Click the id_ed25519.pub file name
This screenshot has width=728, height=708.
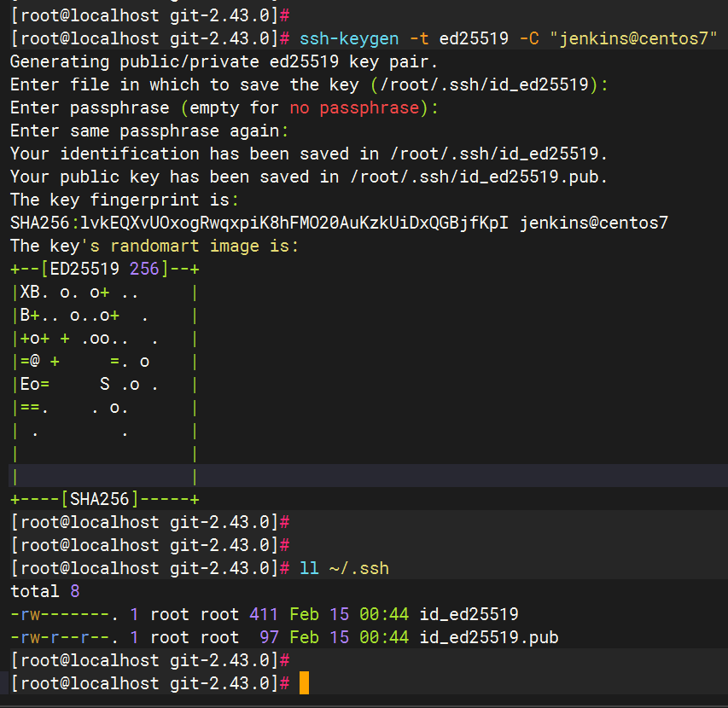pos(489,637)
